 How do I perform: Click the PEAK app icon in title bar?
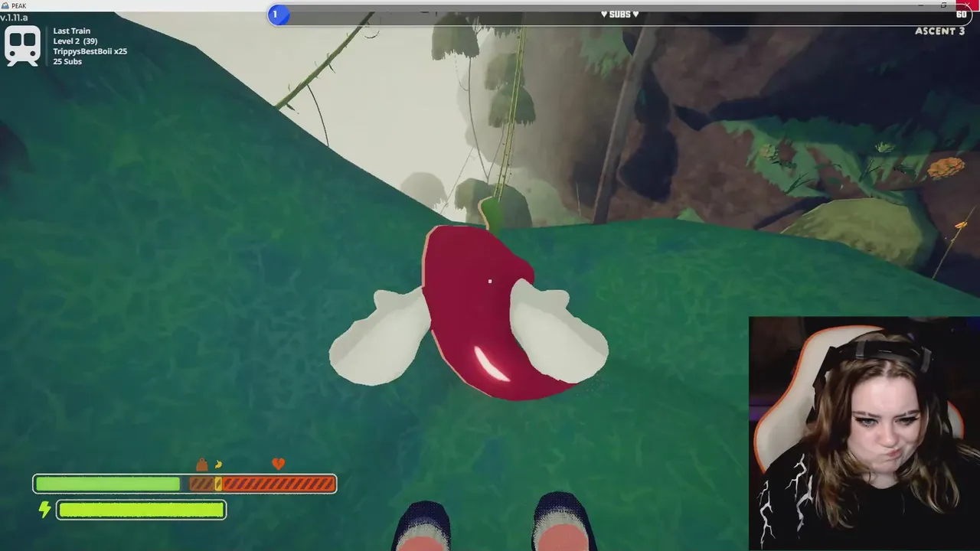pyautogui.click(x=5, y=5)
